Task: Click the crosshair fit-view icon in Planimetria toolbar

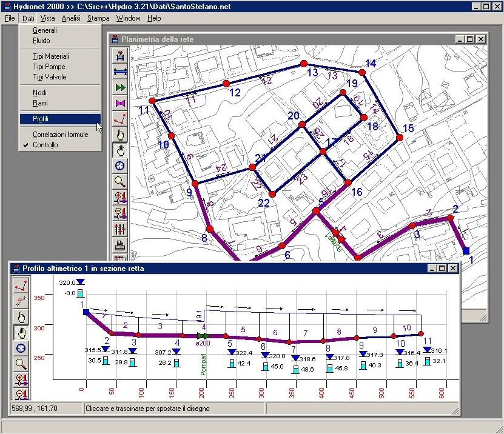Action: [x=120, y=166]
